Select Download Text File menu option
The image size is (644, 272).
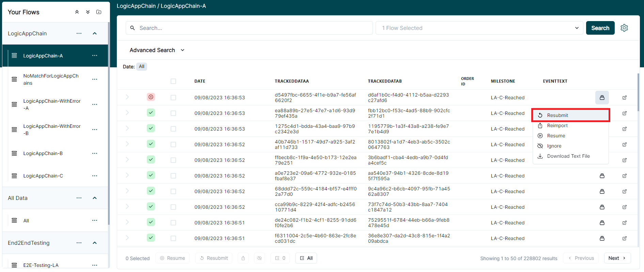568,156
